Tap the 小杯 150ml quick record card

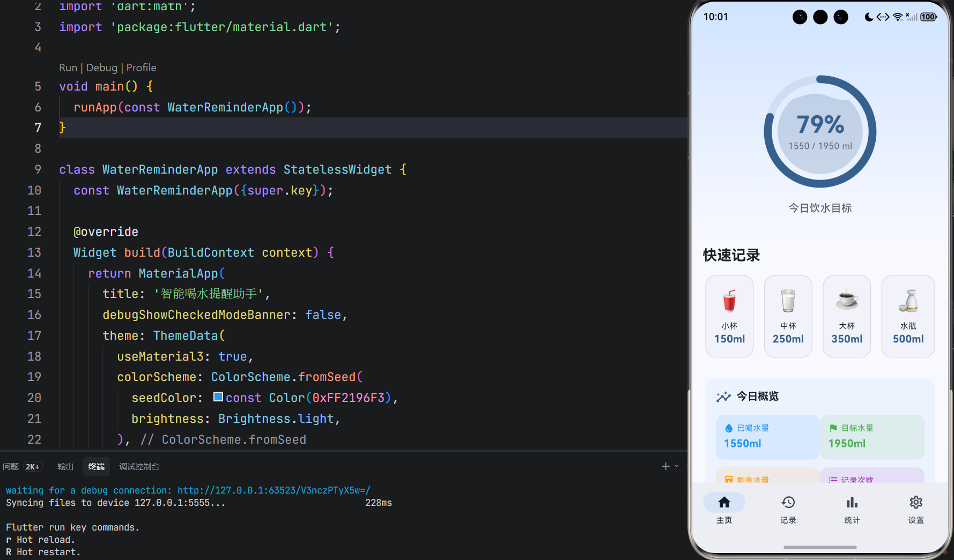(729, 316)
